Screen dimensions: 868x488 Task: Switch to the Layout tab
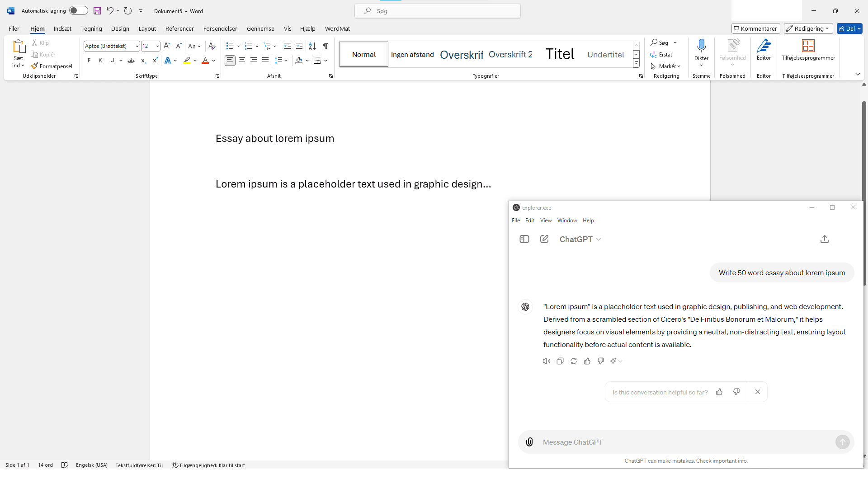(147, 28)
